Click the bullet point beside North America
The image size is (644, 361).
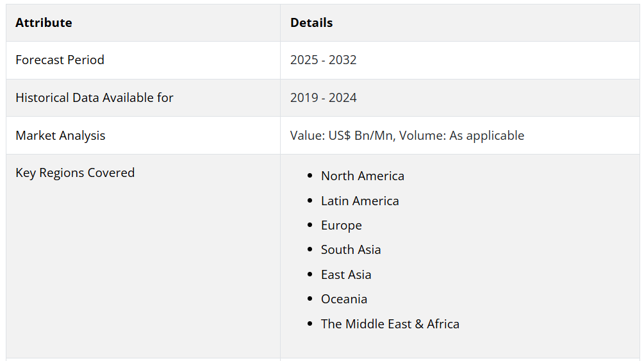point(310,176)
